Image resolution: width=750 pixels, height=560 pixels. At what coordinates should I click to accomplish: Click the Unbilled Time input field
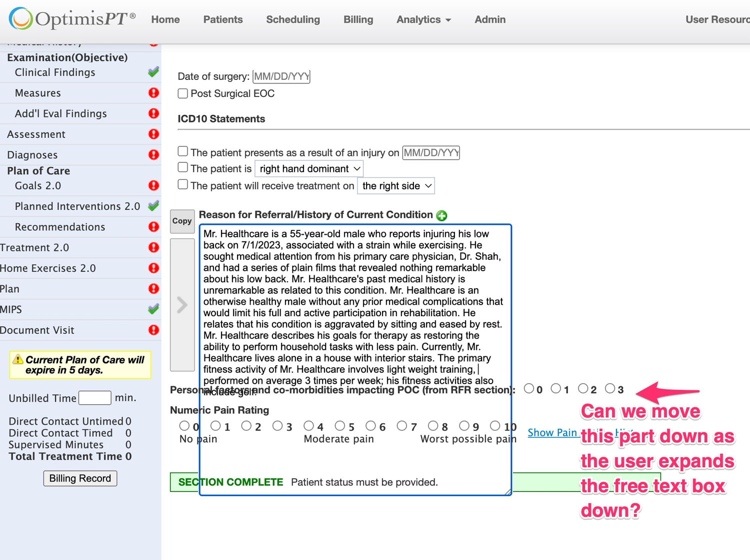[x=95, y=398]
